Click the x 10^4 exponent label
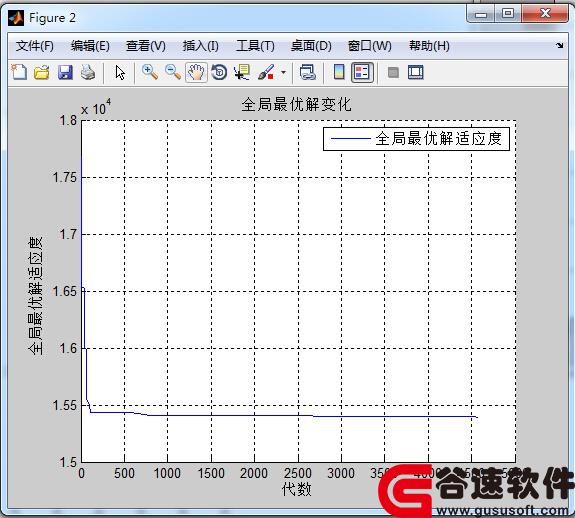The image size is (575, 518). pyautogui.click(x=96, y=107)
